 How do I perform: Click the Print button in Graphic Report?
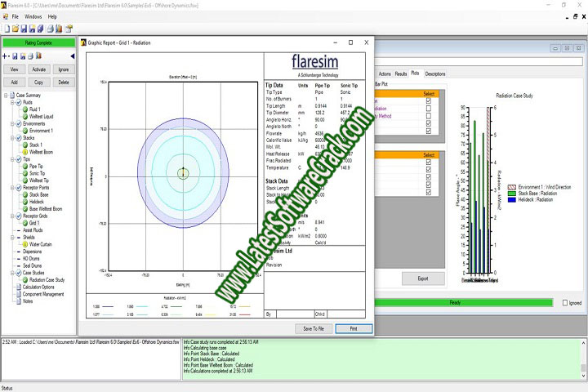point(354,328)
